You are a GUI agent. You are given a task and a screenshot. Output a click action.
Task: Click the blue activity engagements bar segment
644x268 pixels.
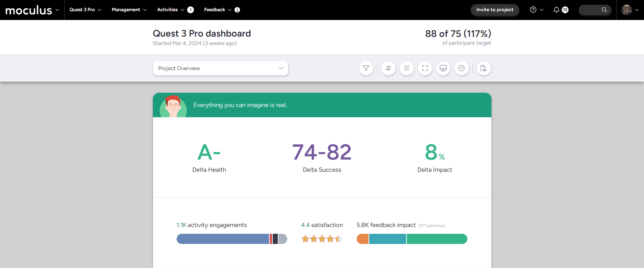222,239
